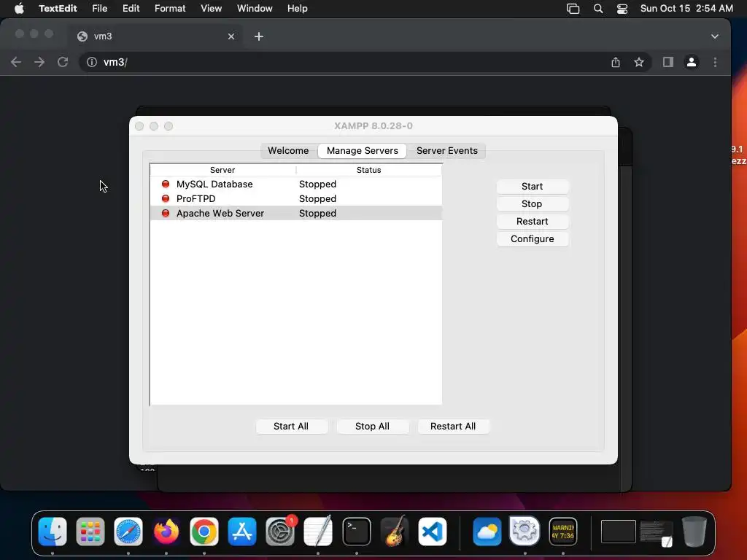Click the Chrome back arrow
Screen dimensions: 747x560
coord(16,62)
